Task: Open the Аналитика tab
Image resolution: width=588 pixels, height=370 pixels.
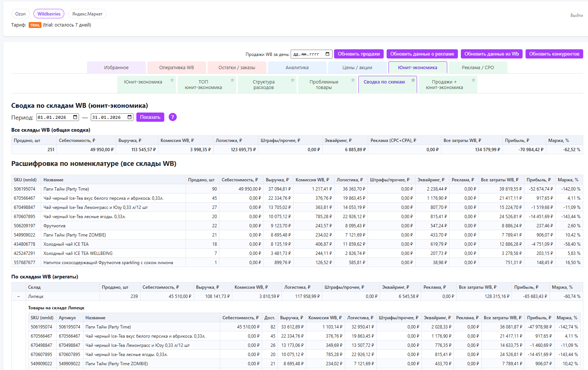Action: pyautogui.click(x=297, y=68)
